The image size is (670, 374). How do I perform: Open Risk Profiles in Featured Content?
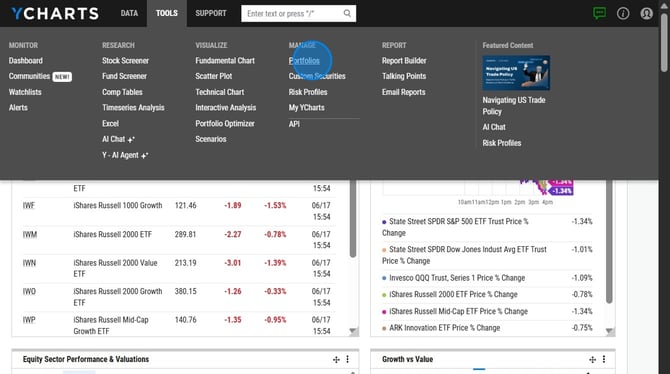(502, 143)
